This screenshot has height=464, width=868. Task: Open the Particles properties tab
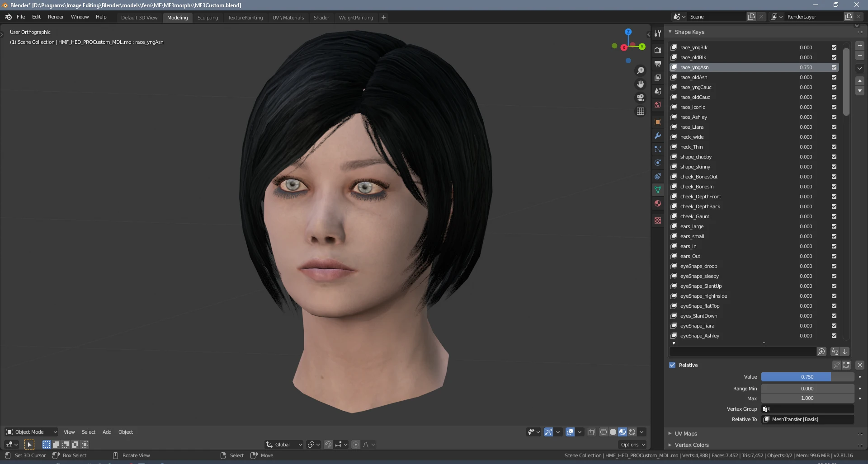point(658,149)
